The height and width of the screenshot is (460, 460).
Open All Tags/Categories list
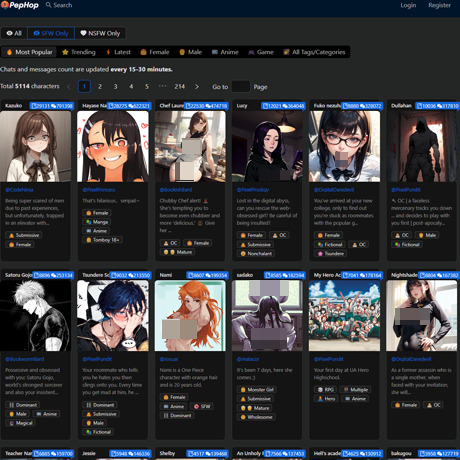pyautogui.click(x=314, y=52)
